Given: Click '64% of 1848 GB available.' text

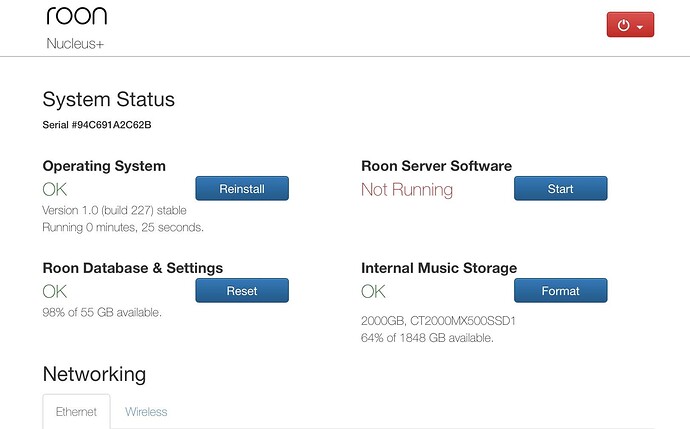Looking at the screenshot, I should (x=427, y=338).
